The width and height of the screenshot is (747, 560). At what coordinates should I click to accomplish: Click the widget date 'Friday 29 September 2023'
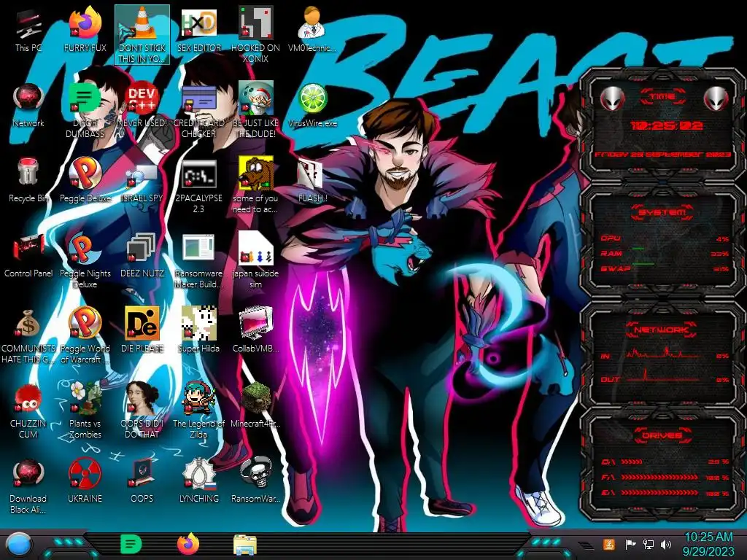click(x=662, y=155)
